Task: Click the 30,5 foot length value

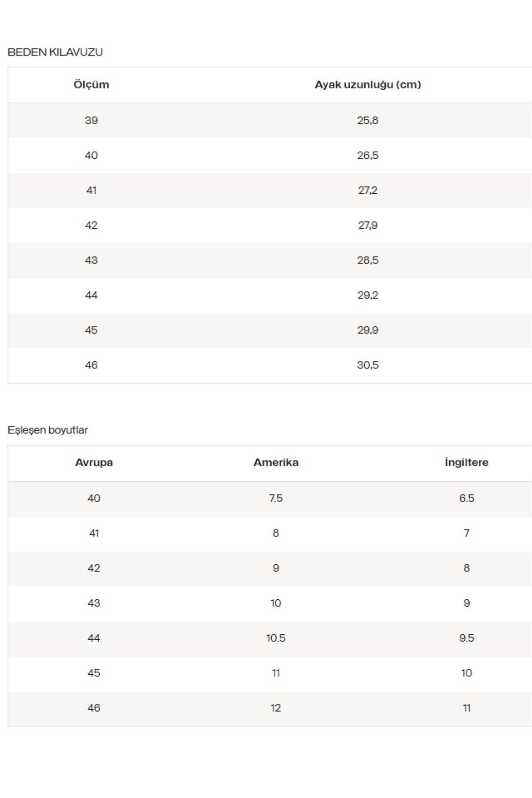Action: (x=368, y=365)
